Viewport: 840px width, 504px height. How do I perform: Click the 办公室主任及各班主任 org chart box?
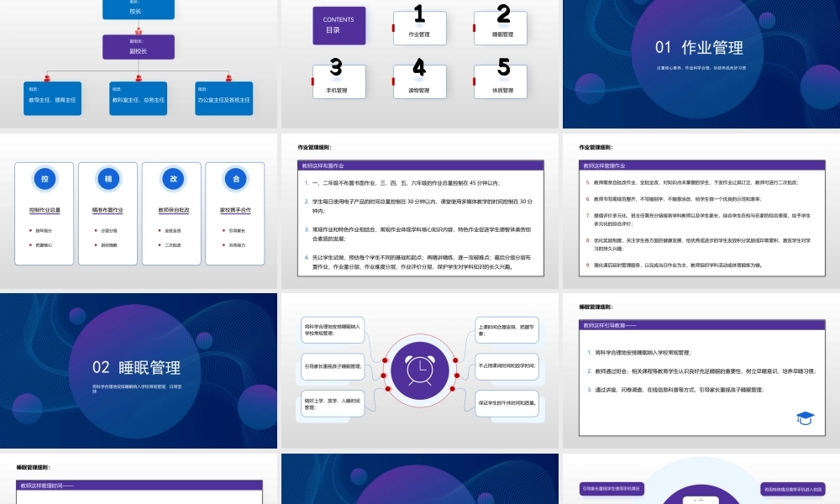[224, 98]
